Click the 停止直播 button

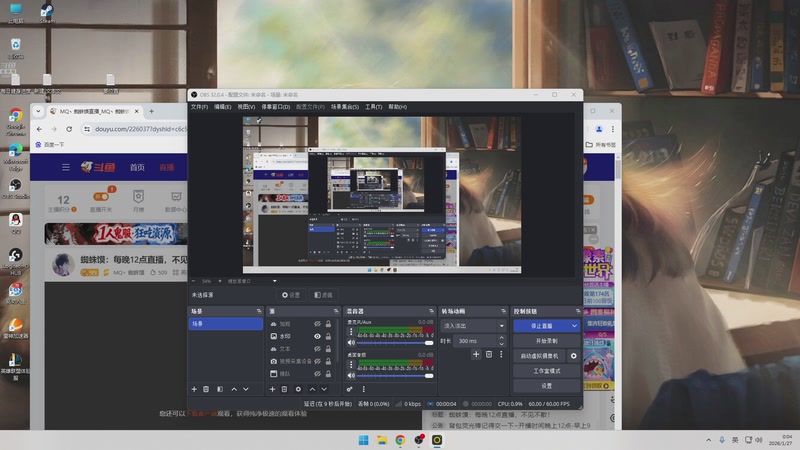pyautogui.click(x=541, y=326)
